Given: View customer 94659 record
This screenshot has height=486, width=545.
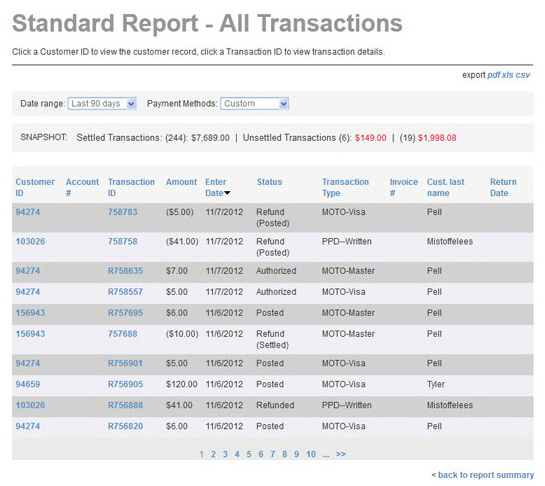Looking at the screenshot, I should pyautogui.click(x=27, y=384).
